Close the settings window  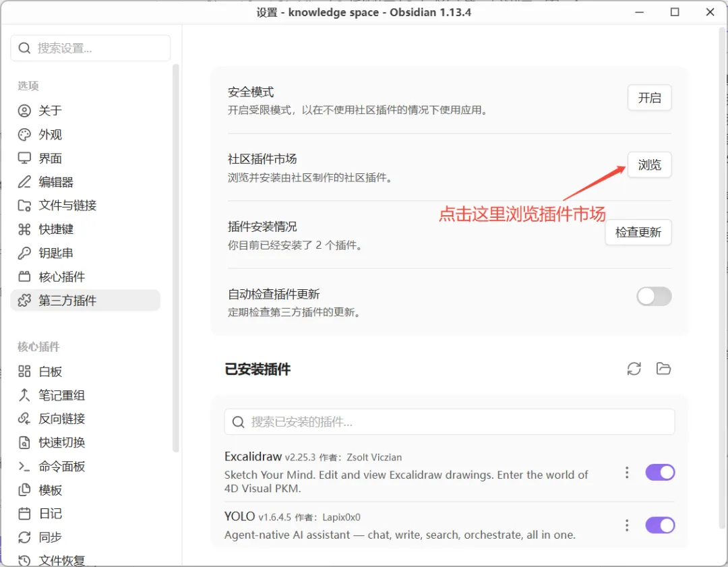coord(710,12)
